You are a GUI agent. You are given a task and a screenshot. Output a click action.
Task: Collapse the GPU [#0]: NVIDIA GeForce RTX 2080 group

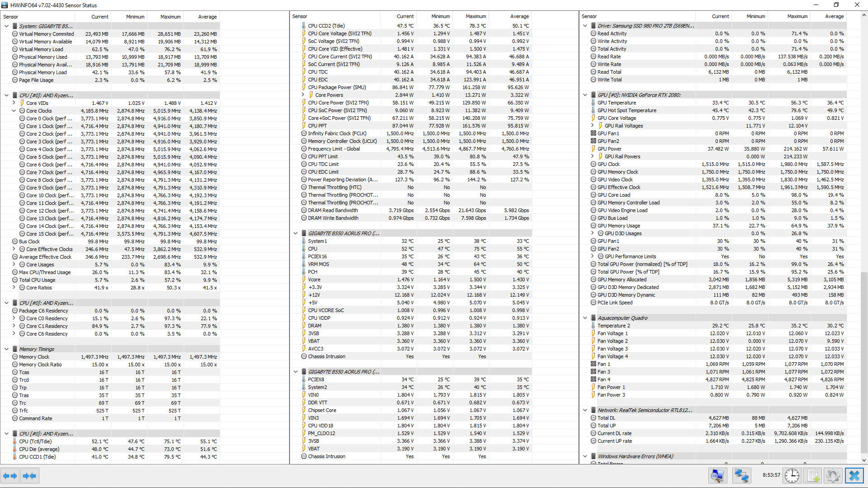click(x=585, y=95)
